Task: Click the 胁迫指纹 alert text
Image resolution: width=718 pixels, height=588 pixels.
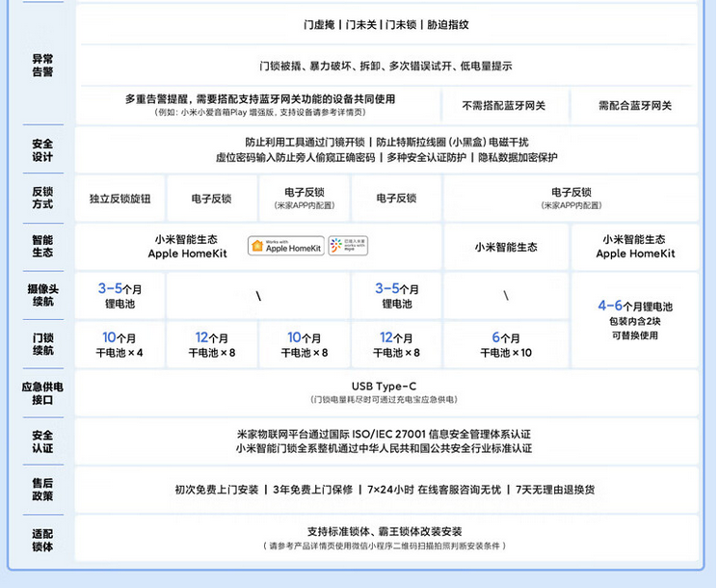Action: point(448,25)
